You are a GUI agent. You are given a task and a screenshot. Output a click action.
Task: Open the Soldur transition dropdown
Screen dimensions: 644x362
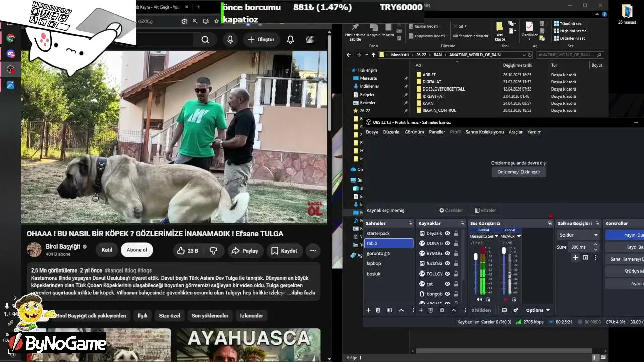click(x=579, y=235)
